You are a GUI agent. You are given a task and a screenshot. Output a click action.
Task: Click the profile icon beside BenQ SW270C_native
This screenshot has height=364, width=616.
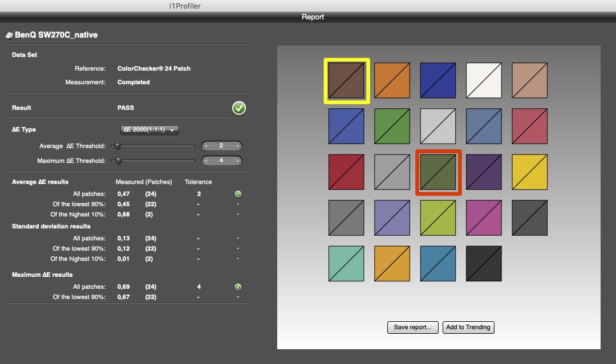pyautogui.click(x=9, y=35)
